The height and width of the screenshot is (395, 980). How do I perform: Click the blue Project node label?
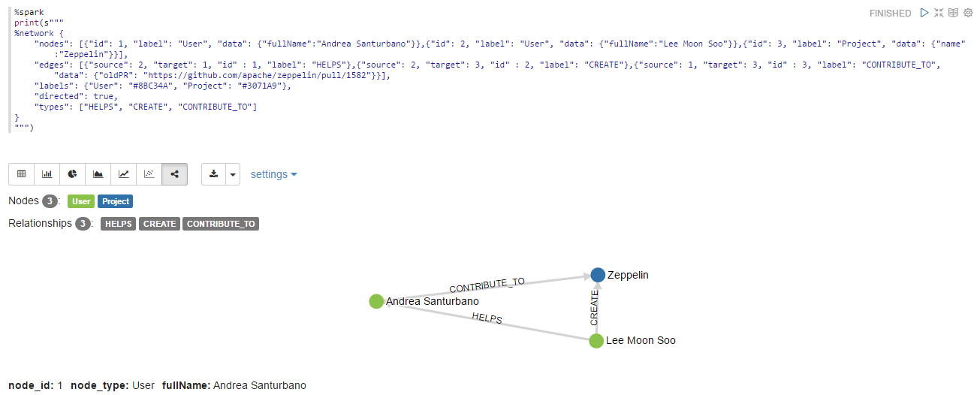click(x=116, y=201)
